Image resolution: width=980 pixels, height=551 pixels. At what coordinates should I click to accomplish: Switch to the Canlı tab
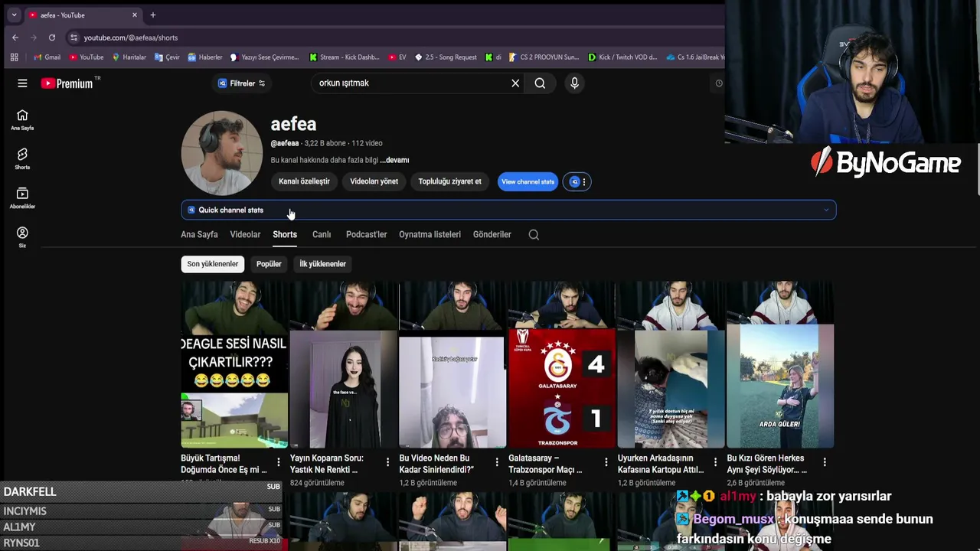point(322,234)
